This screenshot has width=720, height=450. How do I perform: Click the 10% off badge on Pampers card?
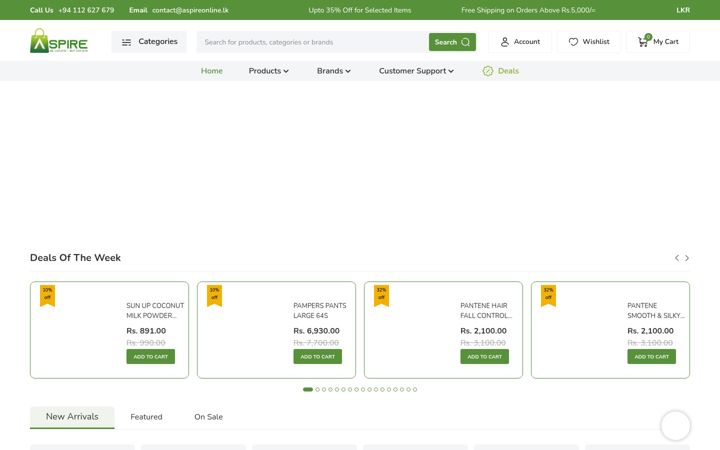(214, 295)
